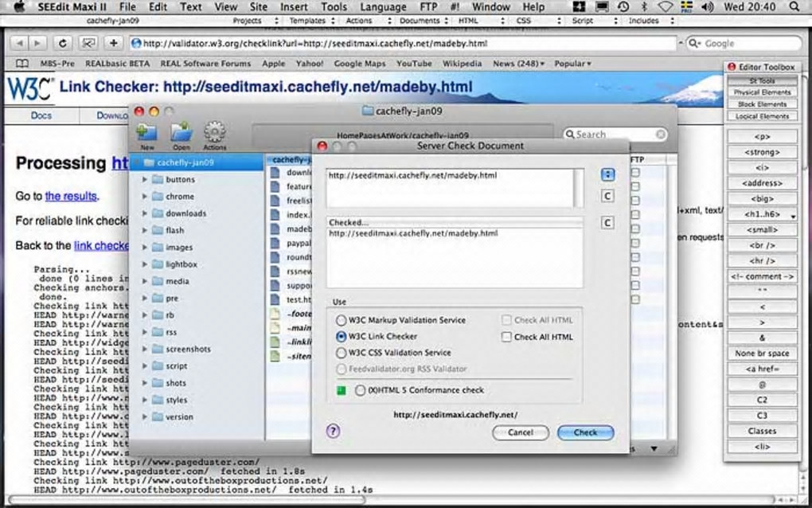Expand the downloads folder
The width and height of the screenshot is (812, 508).
[144, 213]
